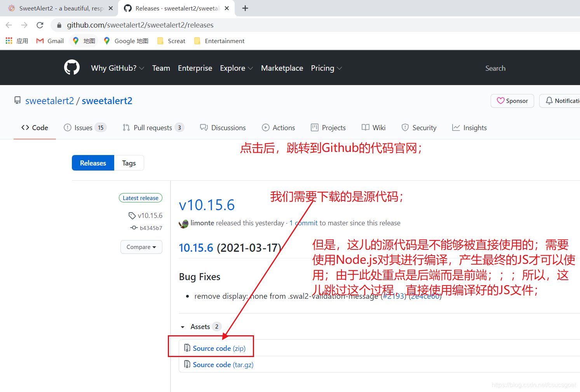
Task: Expand the Explore menu chevron
Action: pyautogui.click(x=251, y=68)
